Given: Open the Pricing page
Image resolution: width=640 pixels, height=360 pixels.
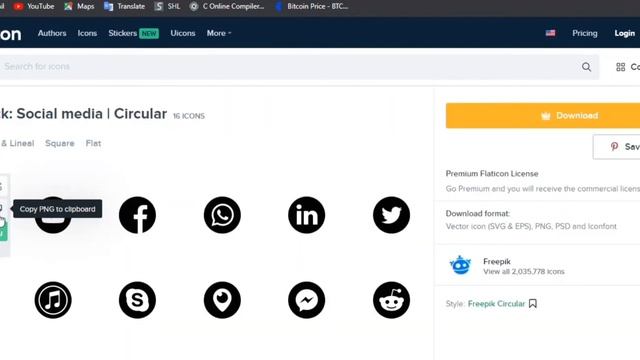Looking at the screenshot, I should pyautogui.click(x=584, y=33).
